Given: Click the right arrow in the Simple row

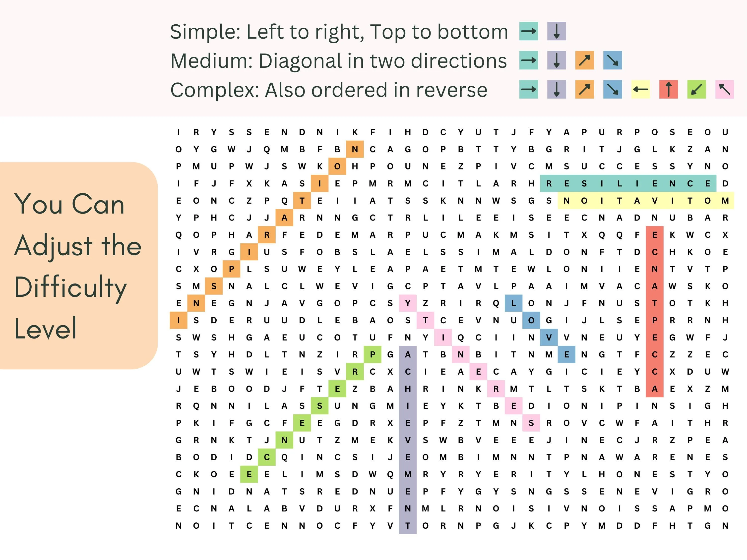Looking at the screenshot, I should point(529,31).
